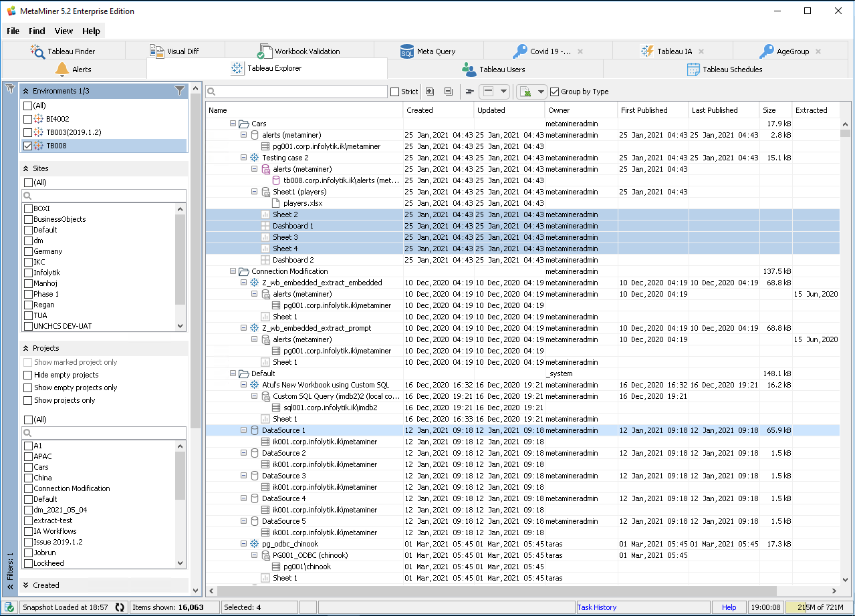Collapse the Environments section
The image size is (855, 616).
tap(26, 91)
